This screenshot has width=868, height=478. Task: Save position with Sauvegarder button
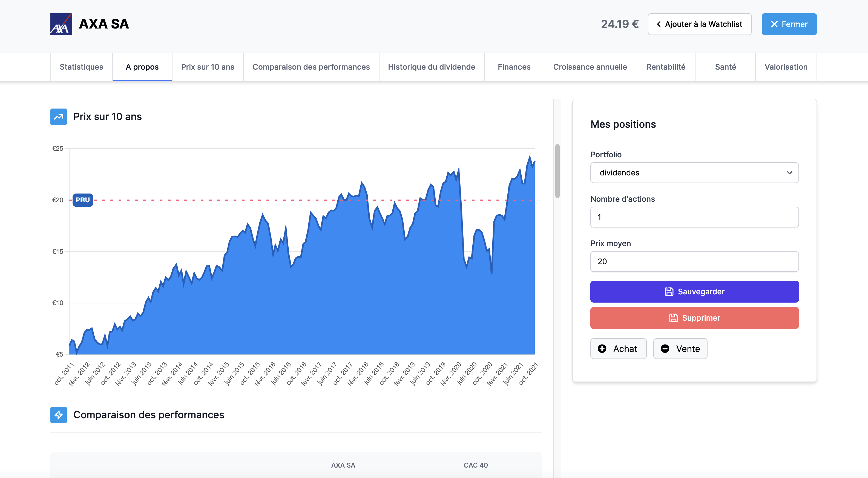[694, 291]
